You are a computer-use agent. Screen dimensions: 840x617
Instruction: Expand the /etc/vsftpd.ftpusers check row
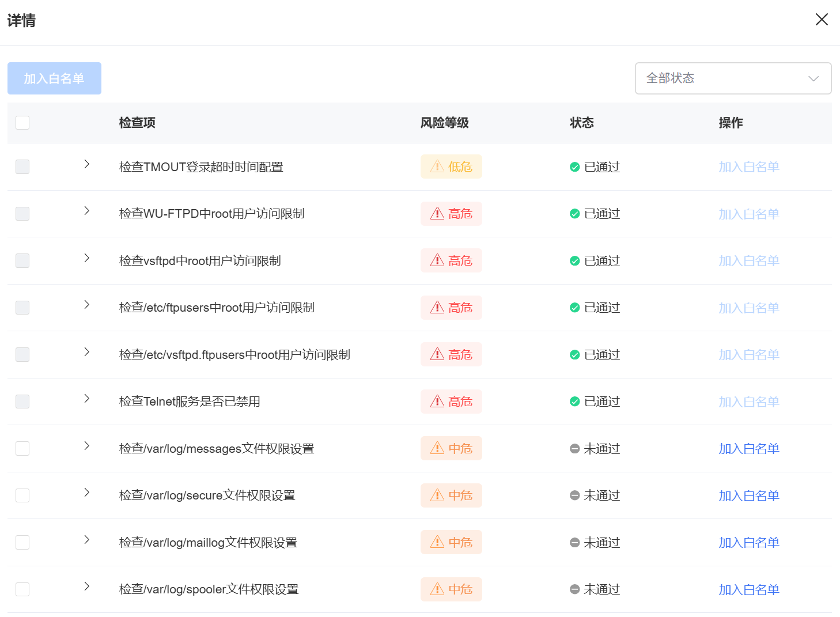[x=87, y=352]
